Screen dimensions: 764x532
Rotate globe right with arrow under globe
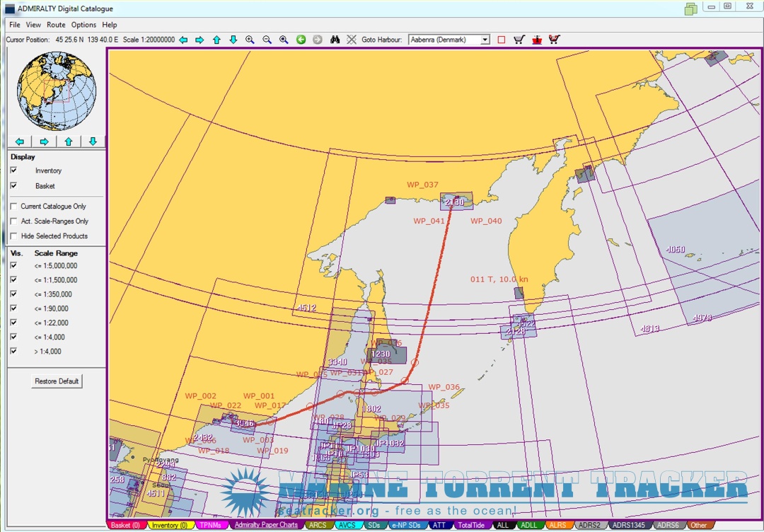tap(45, 141)
